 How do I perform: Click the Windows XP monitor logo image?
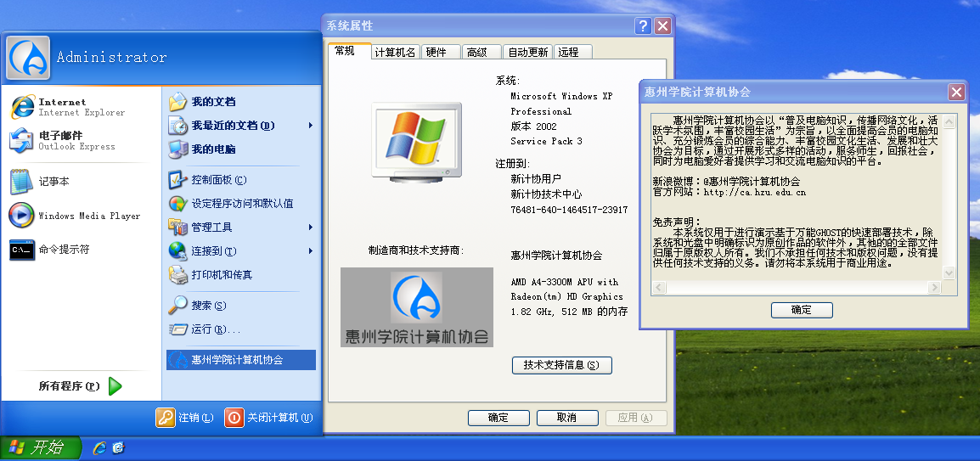[417, 142]
